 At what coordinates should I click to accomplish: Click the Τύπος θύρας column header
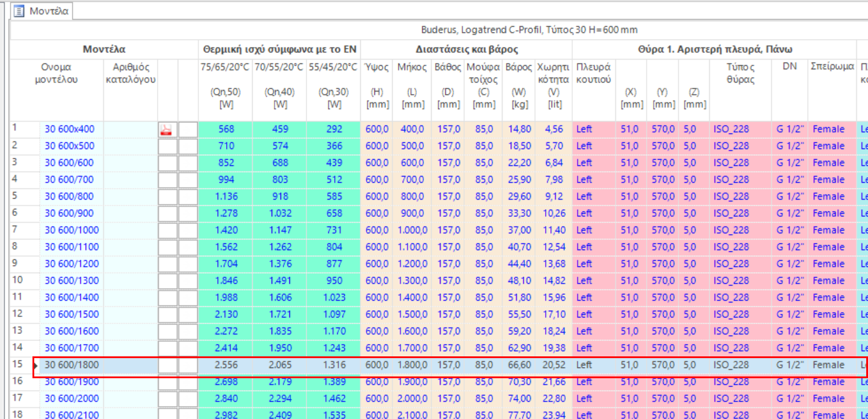(741, 89)
